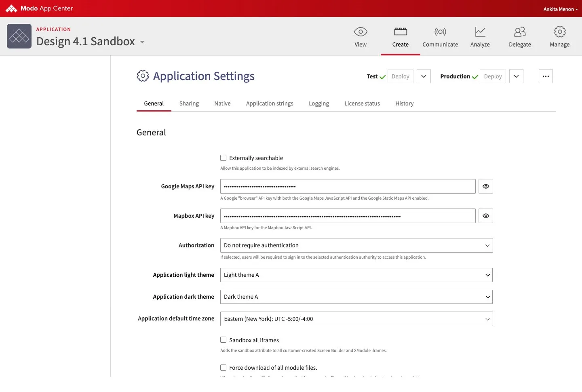Image resolution: width=582 pixels, height=392 pixels.
Task: Open the Ankita Menon user menu
Action: coord(561,9)
